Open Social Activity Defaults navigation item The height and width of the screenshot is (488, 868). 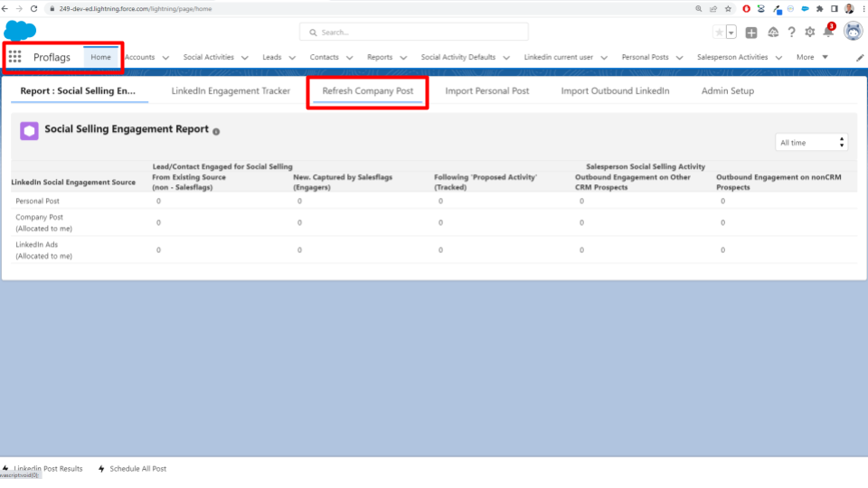[458, 57]
